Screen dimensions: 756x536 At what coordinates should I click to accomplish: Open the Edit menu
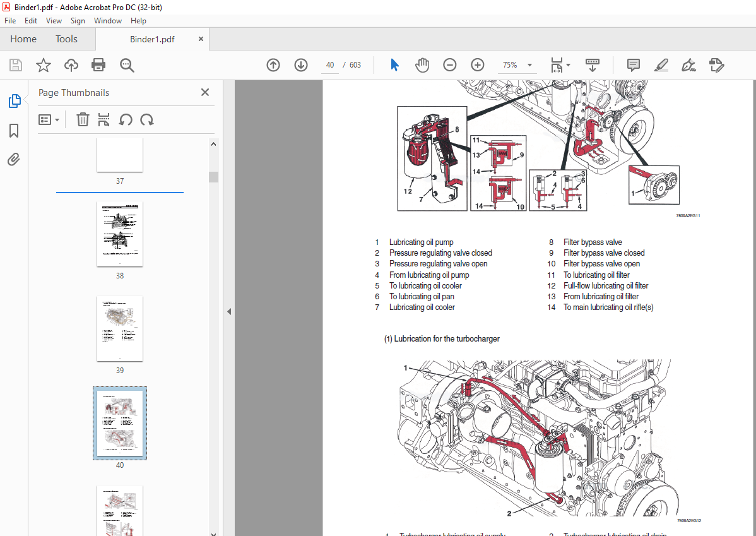pyautogui.click(x=31, y=21)
